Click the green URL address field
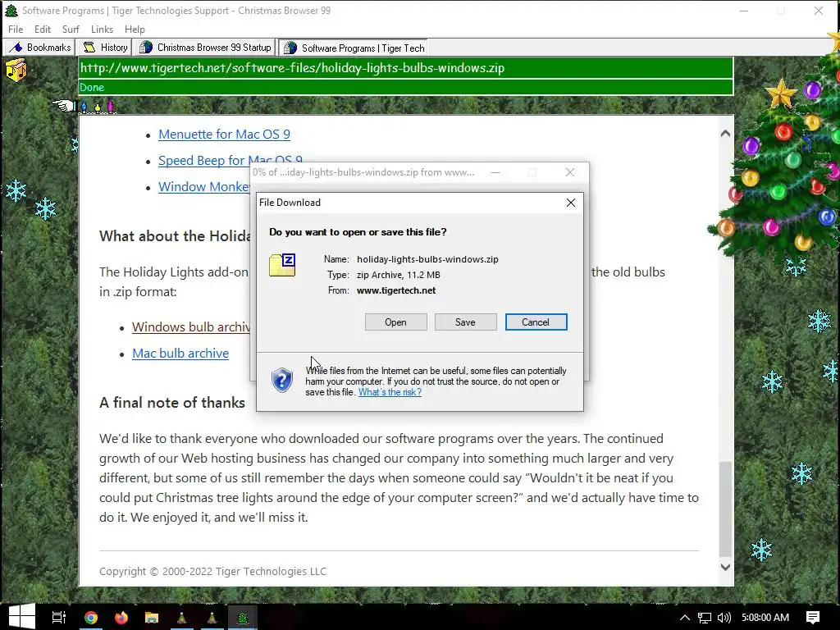The height and width of the screenshot is (630, 840). click(405, 68)
